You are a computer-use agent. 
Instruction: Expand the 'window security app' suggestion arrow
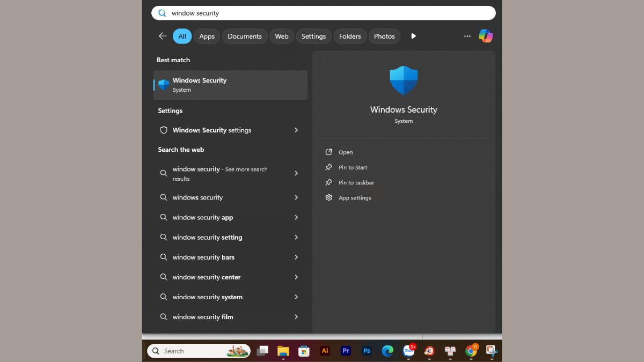(296, 217)
